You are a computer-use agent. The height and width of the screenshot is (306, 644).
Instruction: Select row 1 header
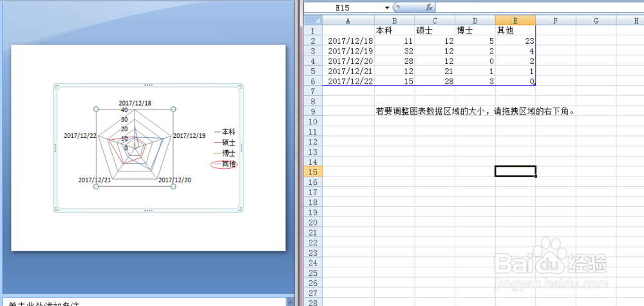click(x=313, y=31)
